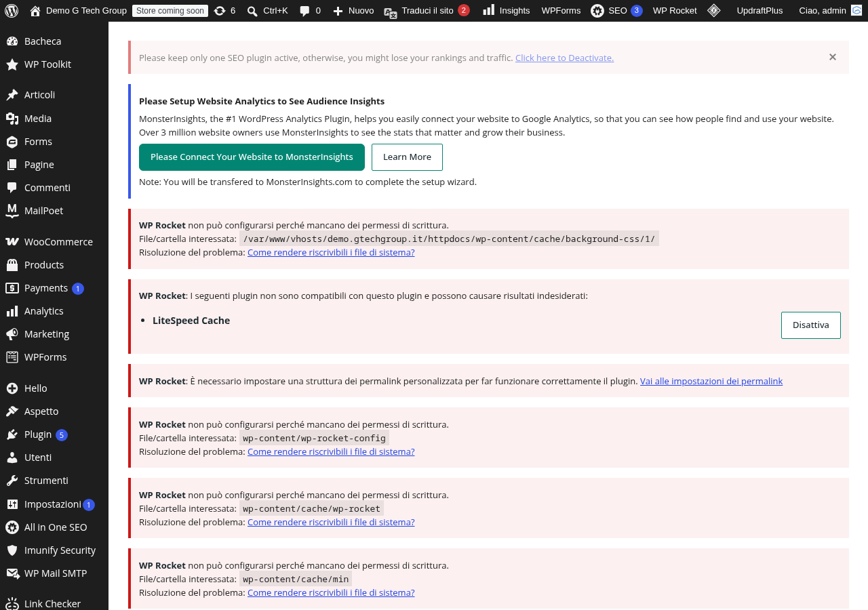Click Please Connect Your Website to MonsterInsights
The image size is (868, 610).
pos(252,157)
